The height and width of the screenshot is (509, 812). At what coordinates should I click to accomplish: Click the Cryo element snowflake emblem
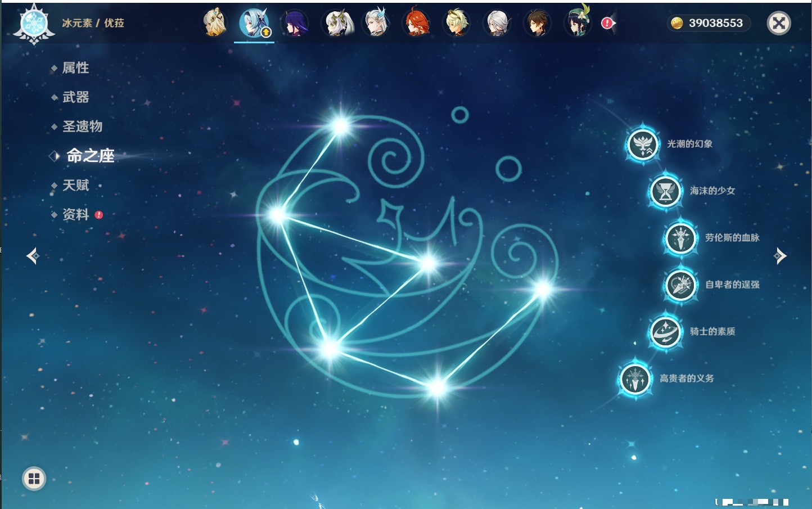pos(34,24)
